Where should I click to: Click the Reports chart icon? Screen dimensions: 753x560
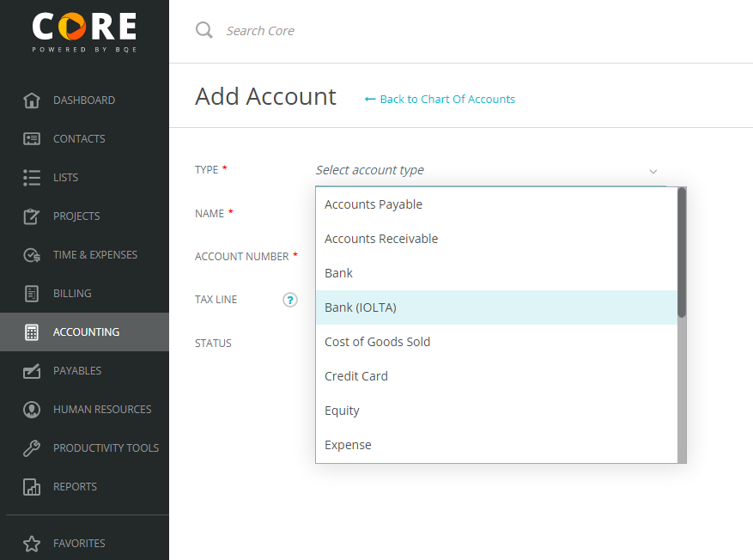point(32,487)
